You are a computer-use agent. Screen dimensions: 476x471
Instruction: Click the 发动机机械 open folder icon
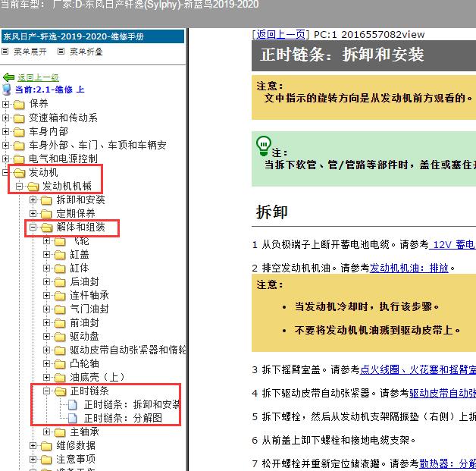33,187
